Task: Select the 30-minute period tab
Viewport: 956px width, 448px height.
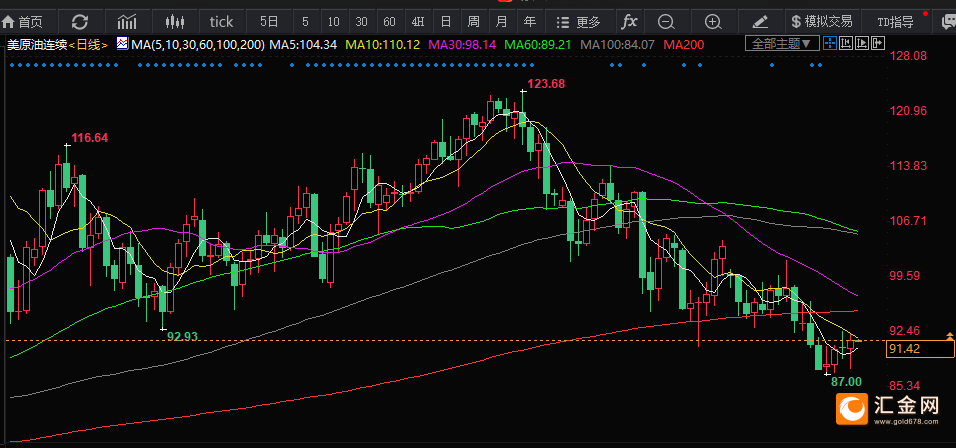Action: (362, 22)
